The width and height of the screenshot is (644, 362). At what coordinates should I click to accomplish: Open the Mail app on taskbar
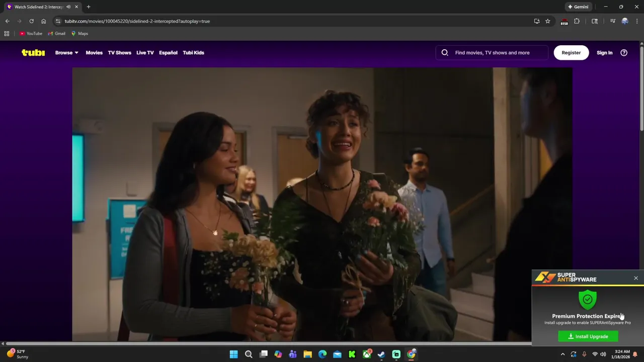point(337,354)
